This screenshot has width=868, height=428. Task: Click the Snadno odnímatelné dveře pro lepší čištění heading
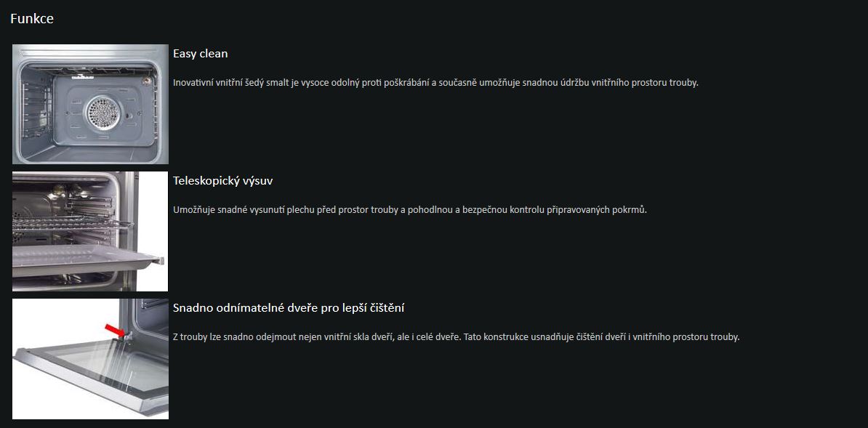click(x=289, y=308)
